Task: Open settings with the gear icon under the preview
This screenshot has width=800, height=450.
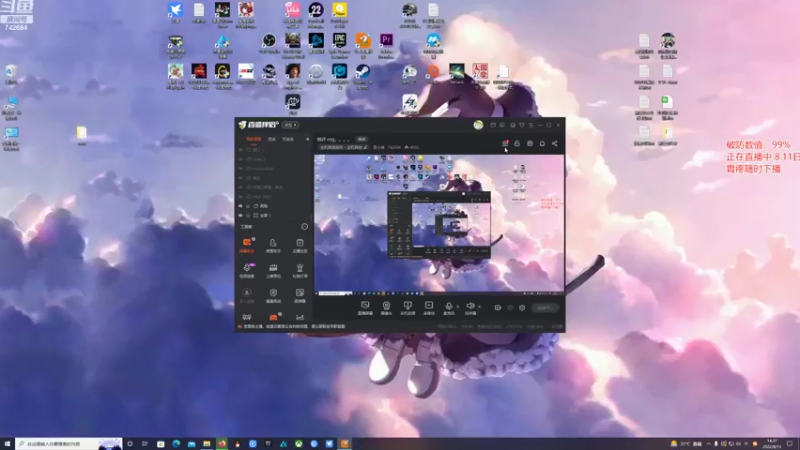Action: tap(522, 308)
